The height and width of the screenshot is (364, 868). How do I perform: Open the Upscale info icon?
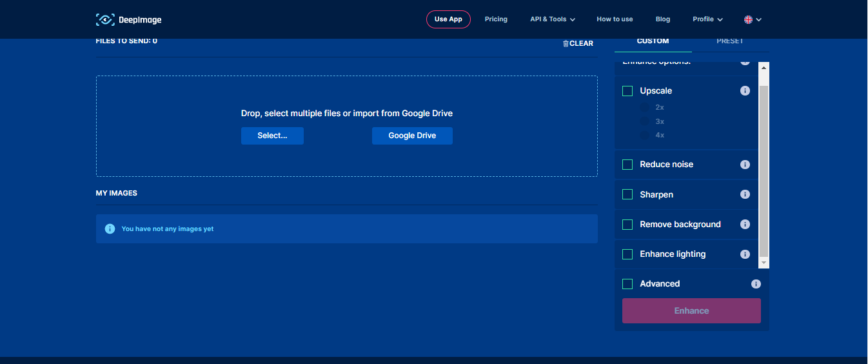pyautogui.click(x=745, y=91)
